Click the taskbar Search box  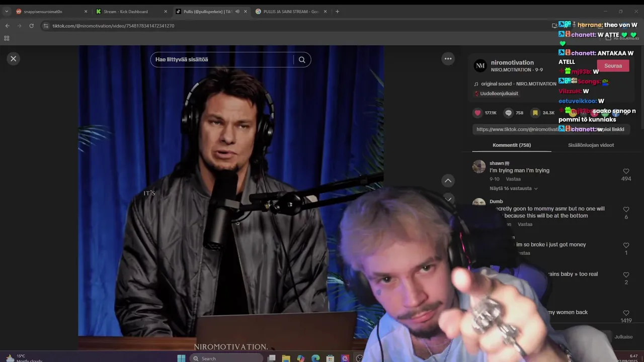point(226,358)
